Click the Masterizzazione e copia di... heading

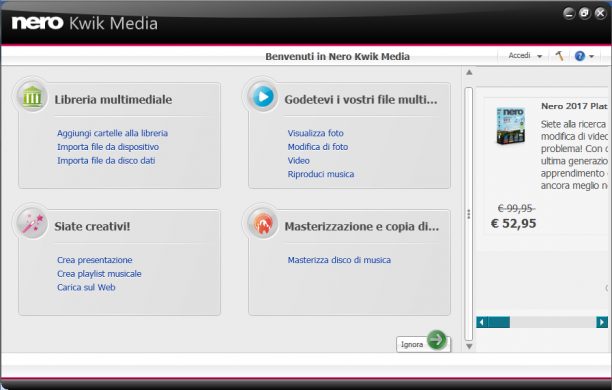(362, 226)
